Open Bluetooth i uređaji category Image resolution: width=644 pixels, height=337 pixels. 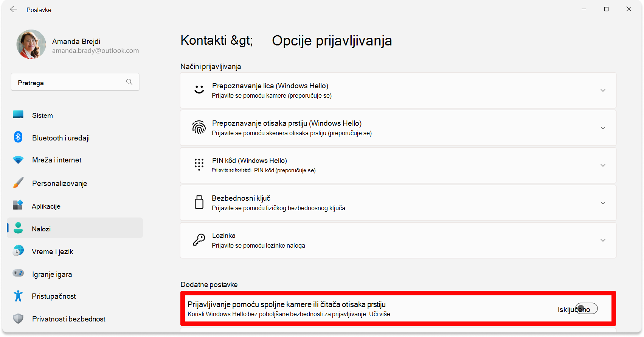[75, 138]
